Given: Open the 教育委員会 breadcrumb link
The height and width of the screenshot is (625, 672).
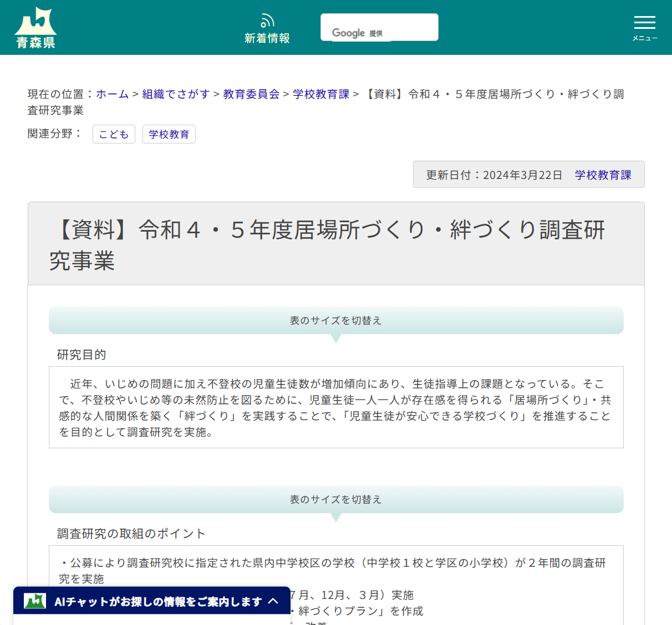Looking at the screenshot, I should point(251,94).
